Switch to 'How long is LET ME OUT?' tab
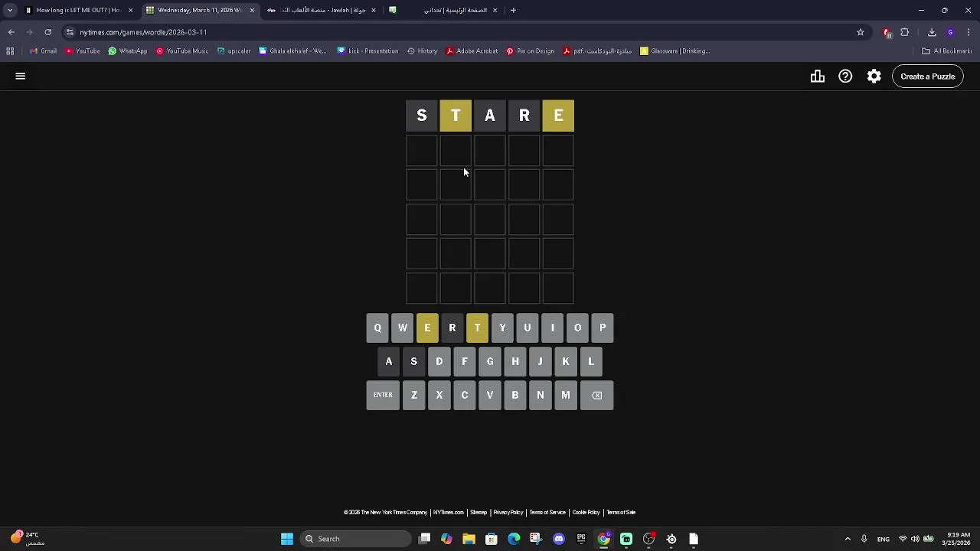 pyautogui.click(x=79, y=10)
